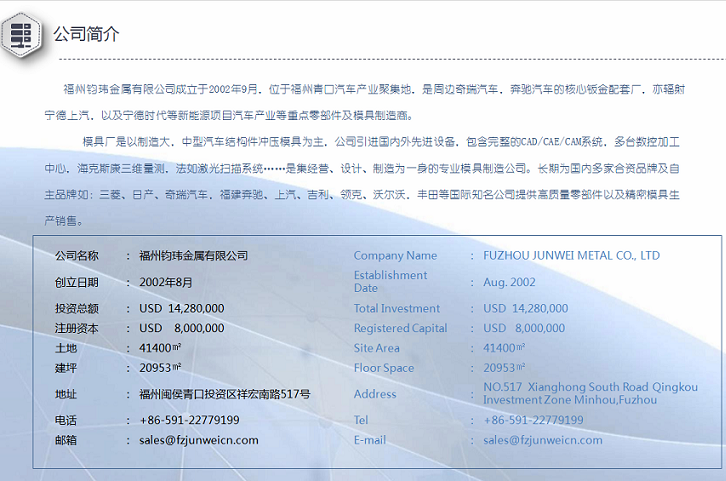
Task: Click the Total Investment label
Action: pos(396,308)
